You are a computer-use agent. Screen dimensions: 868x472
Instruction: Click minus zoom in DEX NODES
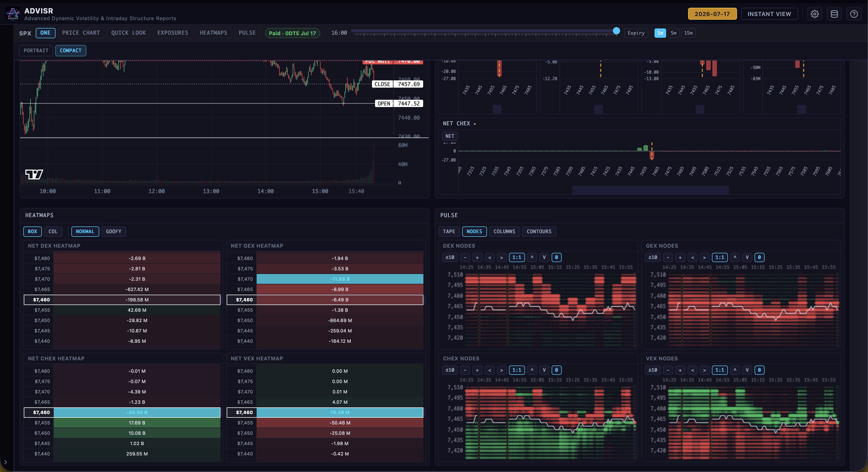click(465, 257)
